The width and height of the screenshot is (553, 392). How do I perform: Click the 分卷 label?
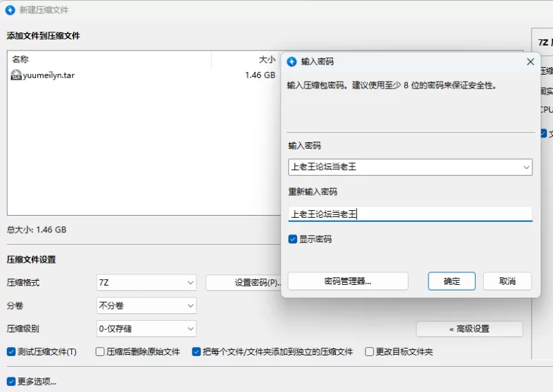[x=15, y=306]
